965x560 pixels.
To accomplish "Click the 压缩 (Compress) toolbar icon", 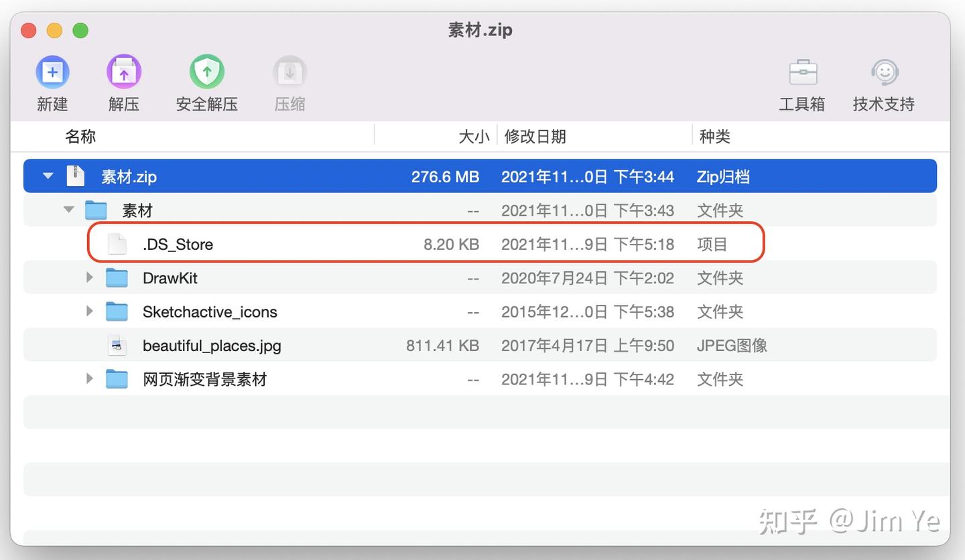I will point(289,71).
